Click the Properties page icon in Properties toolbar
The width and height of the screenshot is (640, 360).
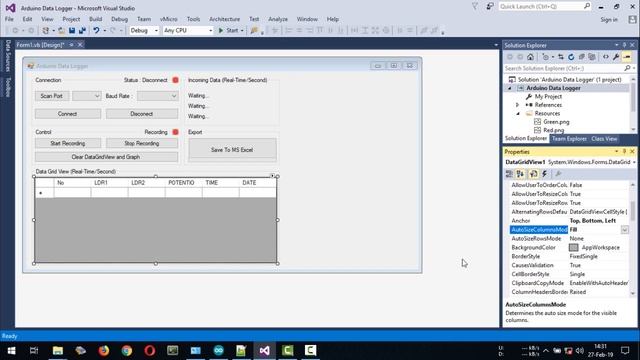click(x=533, y=174)
